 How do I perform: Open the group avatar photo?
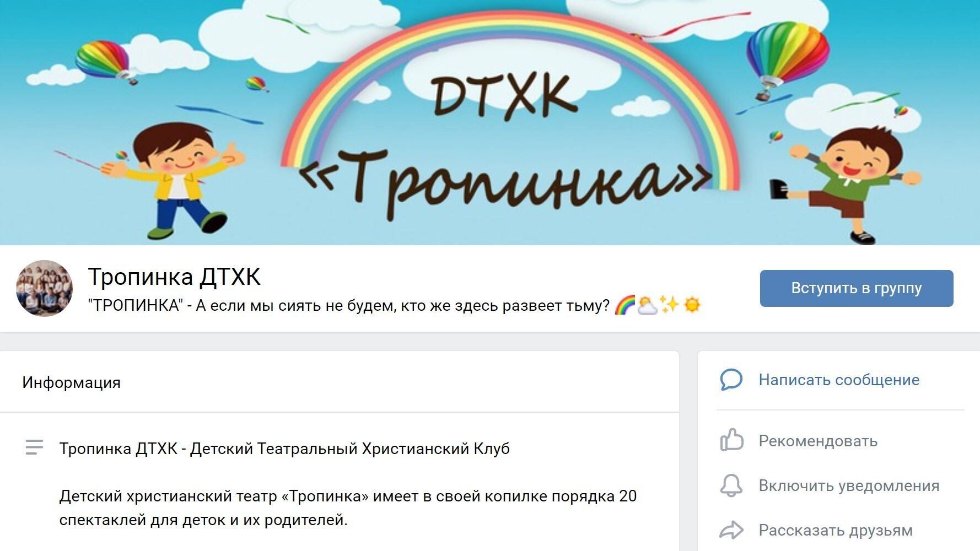coord(44,288)
